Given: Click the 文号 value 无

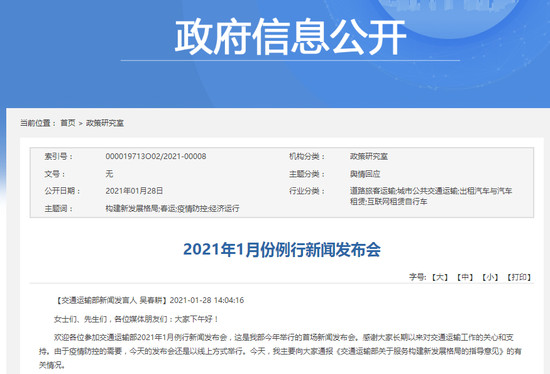Looking at the screenshot, I should (x=109, y=174).
